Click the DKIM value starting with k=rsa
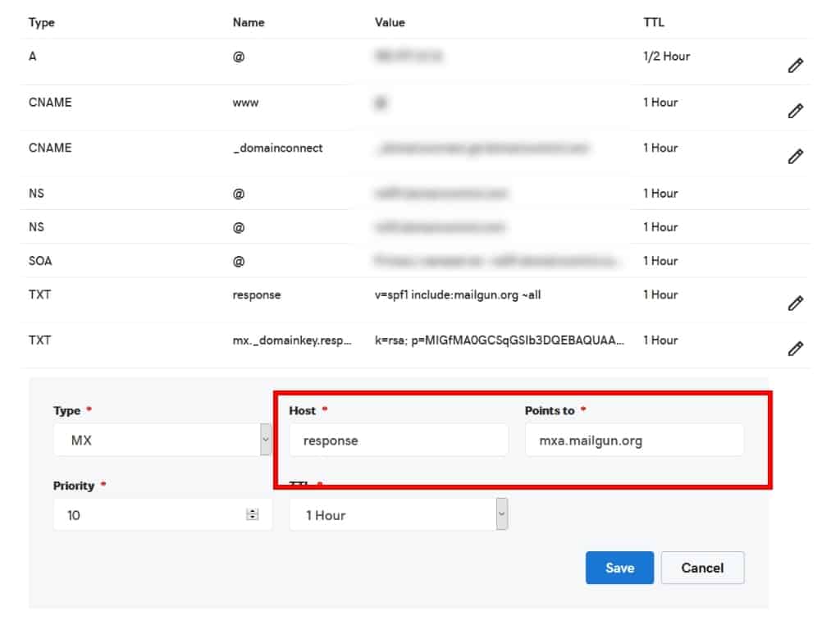 [x=500, y=340]
